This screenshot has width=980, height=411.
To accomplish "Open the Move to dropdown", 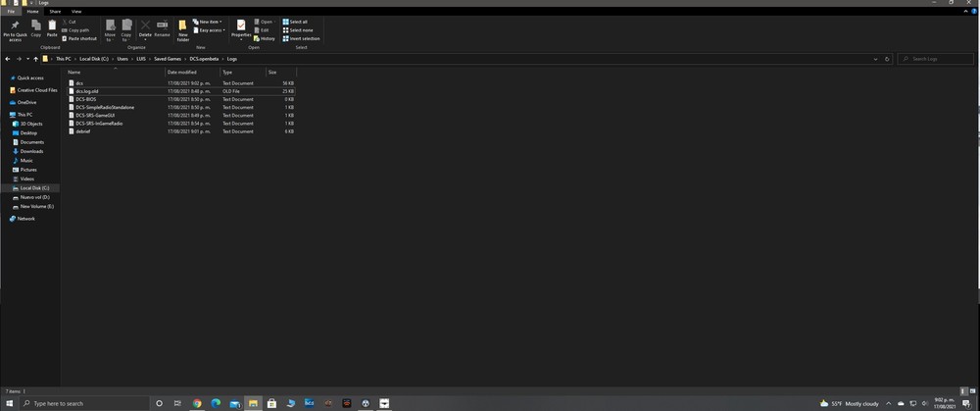I will click(x=110, y=30).
